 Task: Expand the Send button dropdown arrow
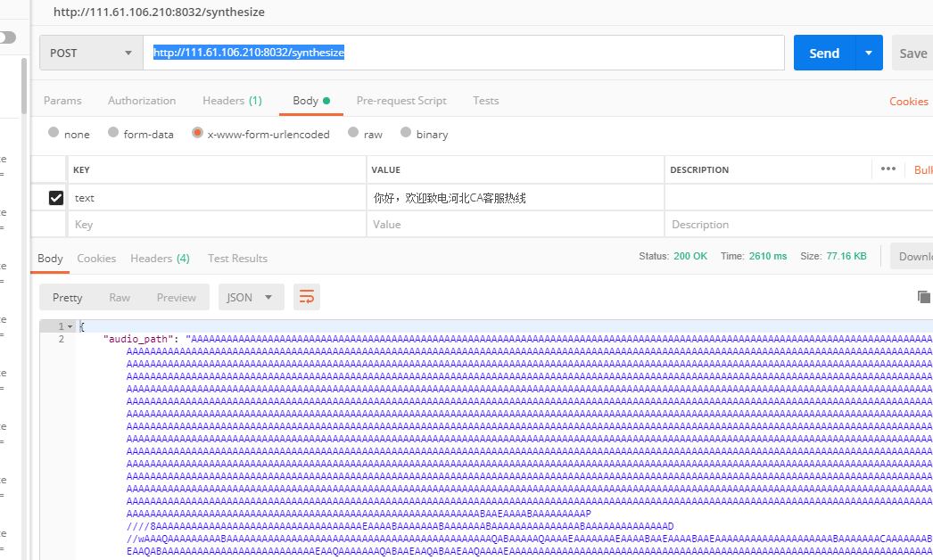869,53
